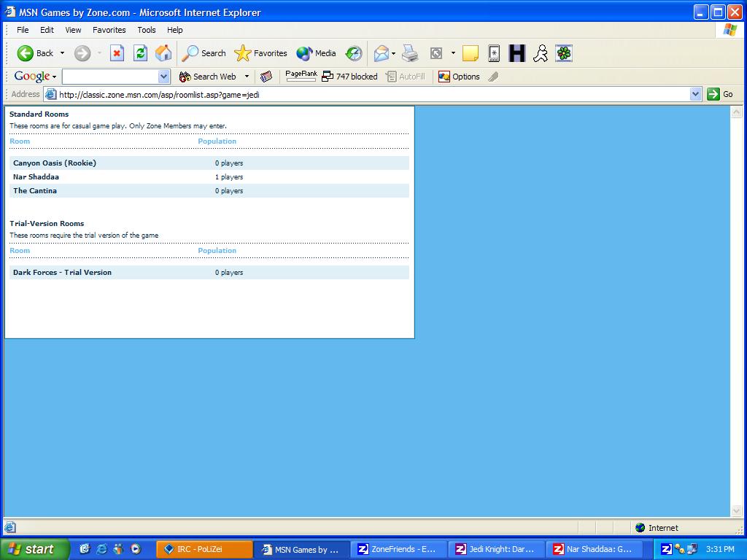747x560 pixels.
Task: Click the ICQ green flower icon
Action: [x=564, y=53]
